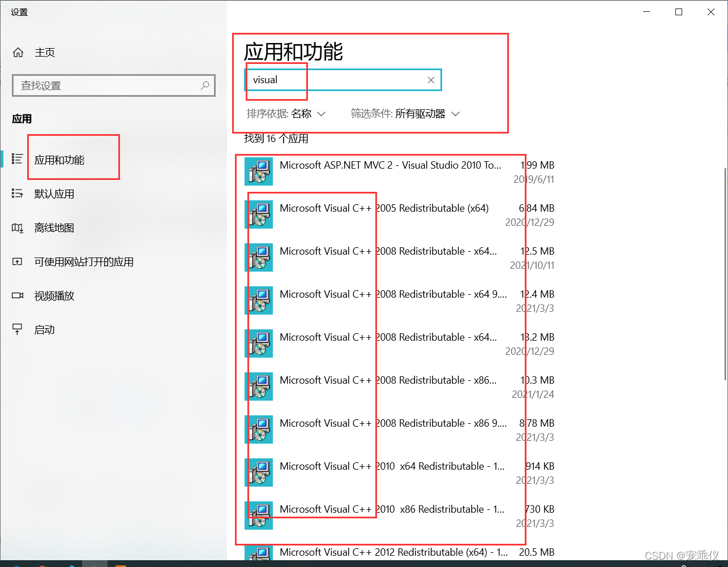Click the 2021/10/11 install date
The image size is (728, 567).
[532, 265]
